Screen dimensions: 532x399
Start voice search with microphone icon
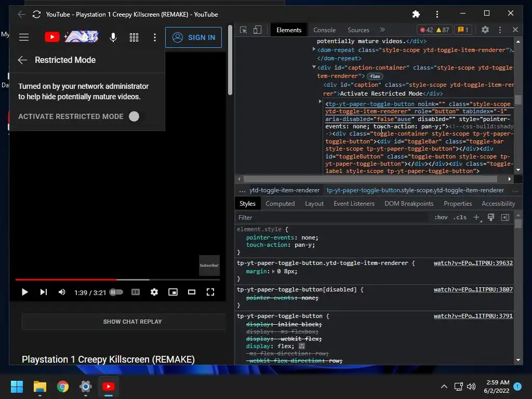[113, 37]
